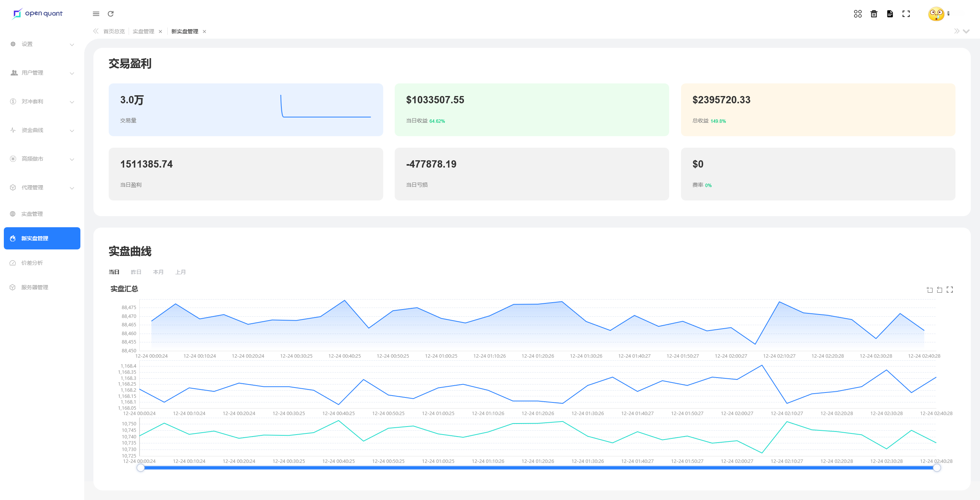
Task: Expand the 高频做市 sidebar menu
Action: [x=41, y=159]
